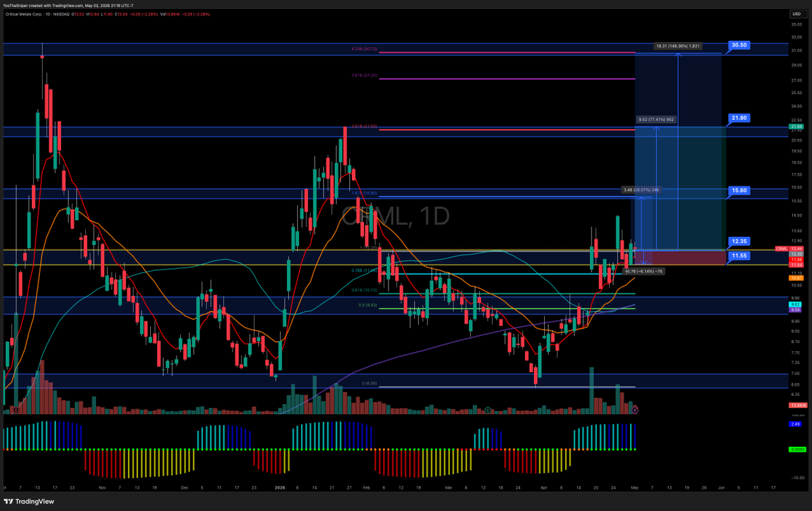The image size is (812, 511).
Task: Click the purple event marker under the latest May candle
Action: coord(635,409)
